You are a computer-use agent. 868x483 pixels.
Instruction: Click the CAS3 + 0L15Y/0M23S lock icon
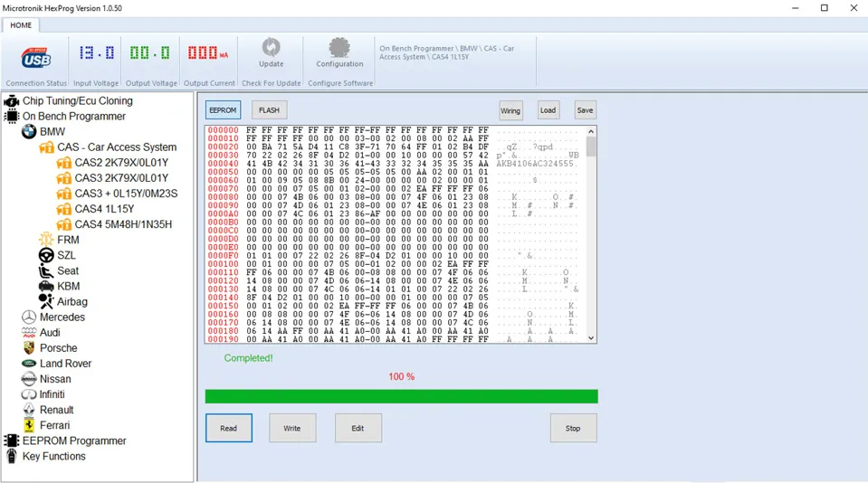point(64,194)
